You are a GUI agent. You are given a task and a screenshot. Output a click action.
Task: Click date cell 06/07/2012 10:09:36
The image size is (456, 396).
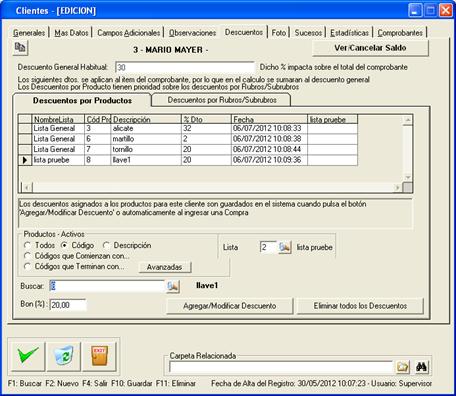(269, 160)
